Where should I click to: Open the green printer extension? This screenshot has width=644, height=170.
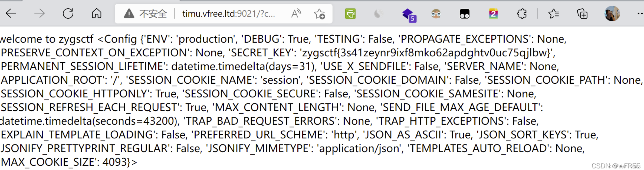(350, 14)
